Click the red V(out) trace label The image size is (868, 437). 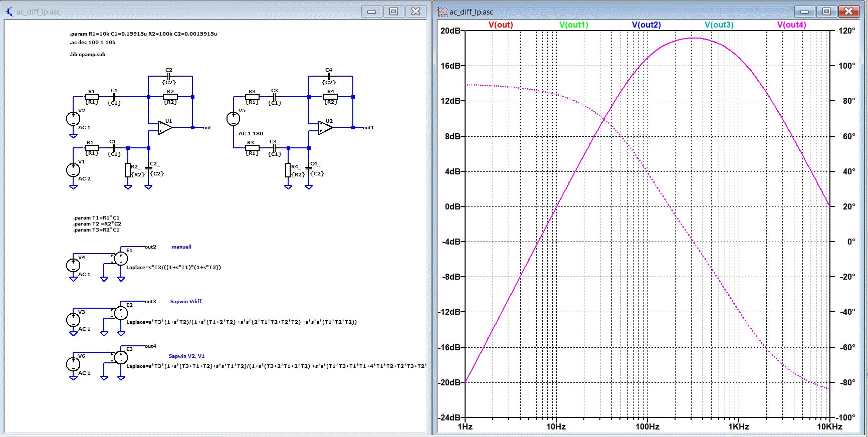(501, 25)
